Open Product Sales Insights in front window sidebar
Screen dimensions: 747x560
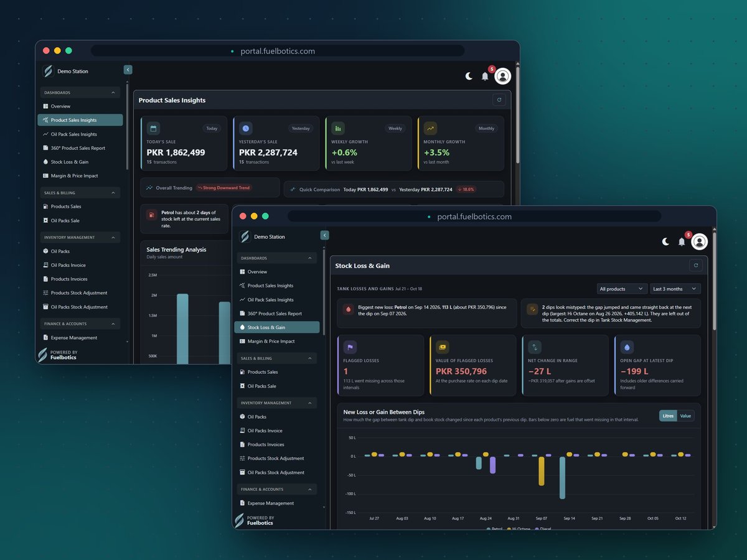276,286
